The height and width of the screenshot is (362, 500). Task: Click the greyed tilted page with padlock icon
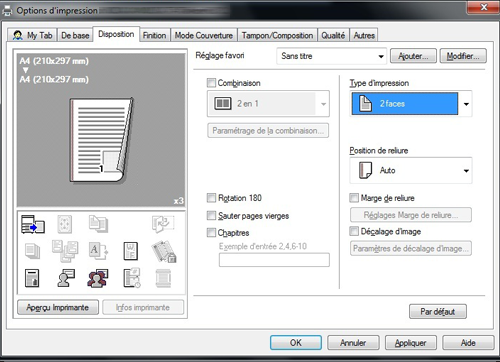(164, 251)
